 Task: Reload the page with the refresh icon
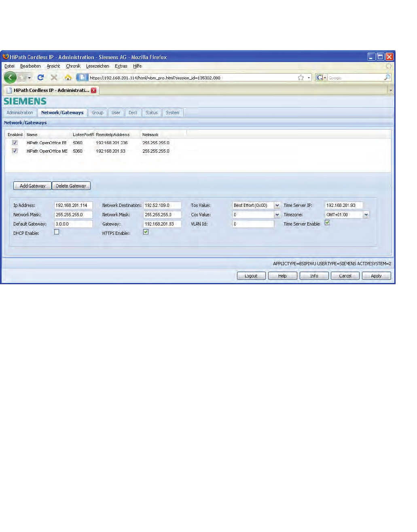click(x=40, y=77)
